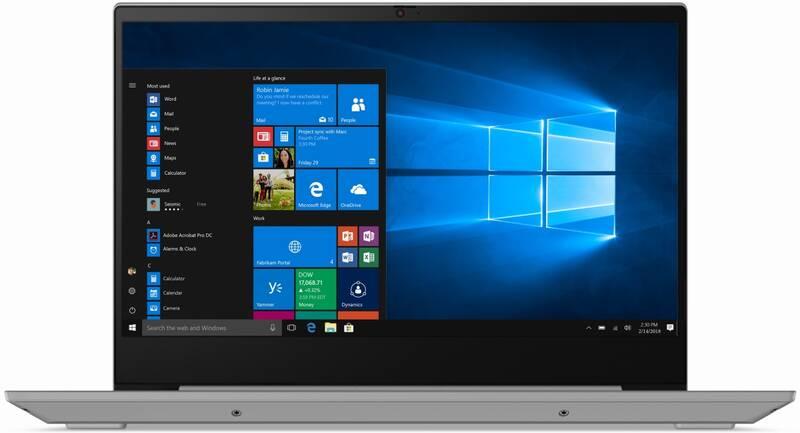Open the Yammer tile
The image size is (800, 433).
tap(273, 289)
